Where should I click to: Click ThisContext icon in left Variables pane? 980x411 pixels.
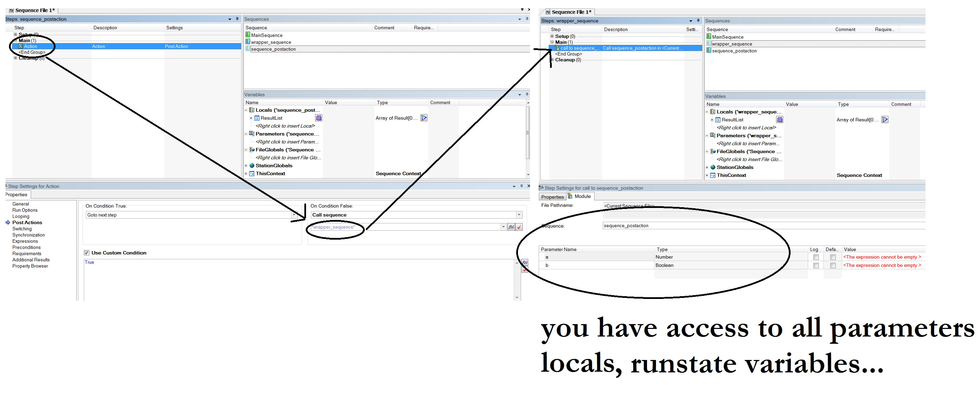[x=252, y=173]
